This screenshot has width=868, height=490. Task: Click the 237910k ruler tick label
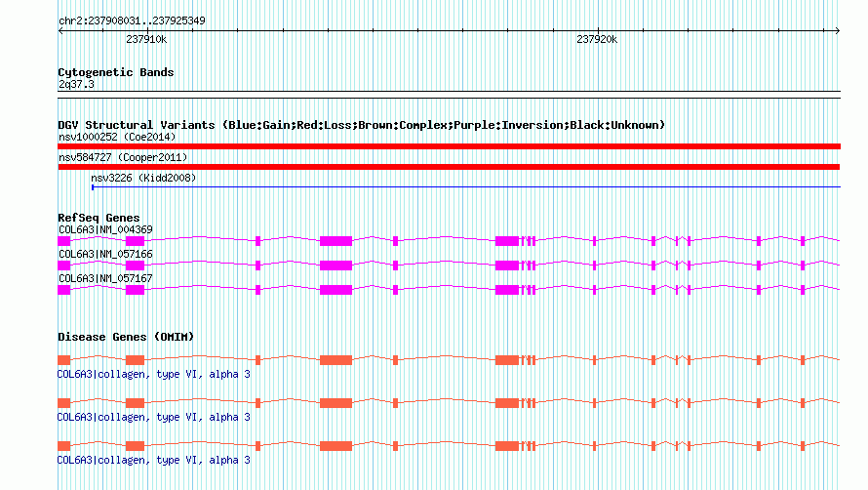tap(146, 39)
